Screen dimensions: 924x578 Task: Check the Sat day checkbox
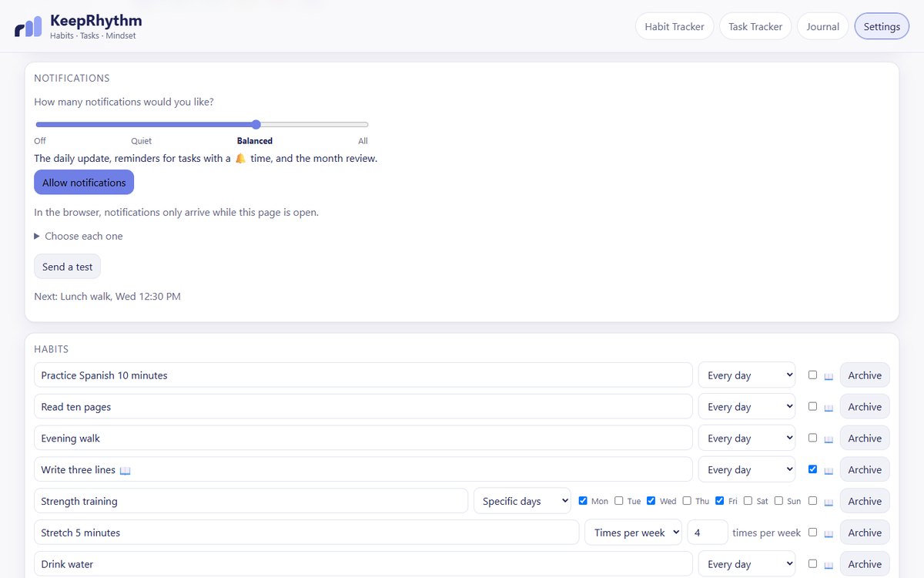coord(748,500)
